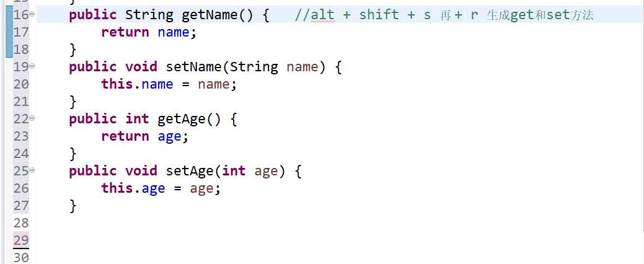Collapse the getAge method fold marker
644x264 pixels.
(32, 118)
